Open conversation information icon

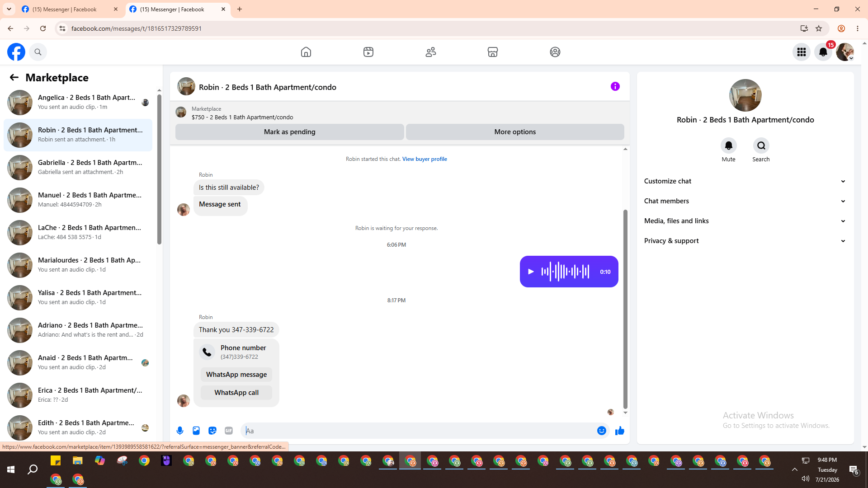tap(615, 86)
